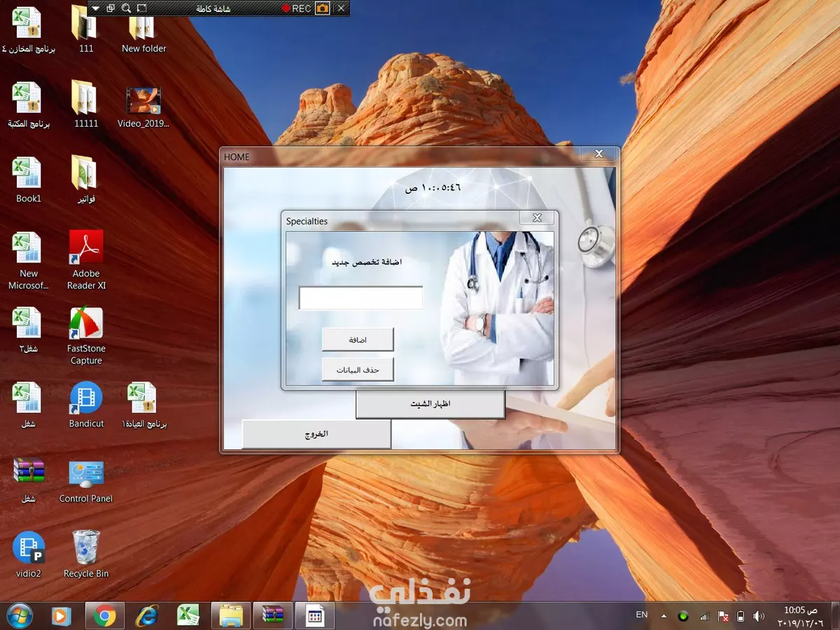Click the Internet Explorer taskbar icon
This screenshot has width=840, height=630.
(x=147, y=615)
